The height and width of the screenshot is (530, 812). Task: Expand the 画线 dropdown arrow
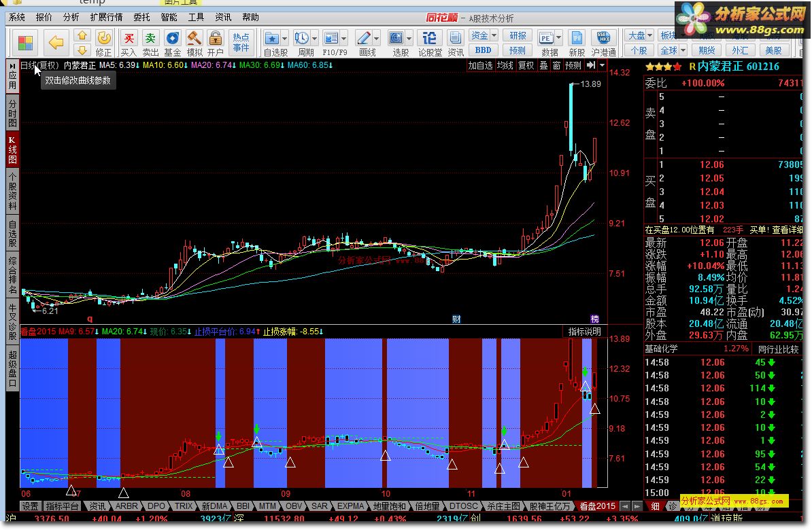coord(376,39)
